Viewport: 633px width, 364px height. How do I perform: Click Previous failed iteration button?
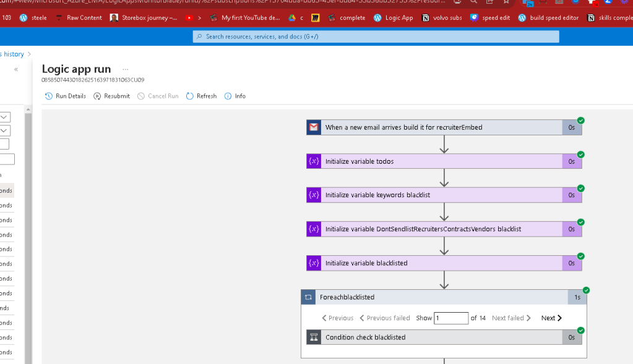(x=384, y=318)
